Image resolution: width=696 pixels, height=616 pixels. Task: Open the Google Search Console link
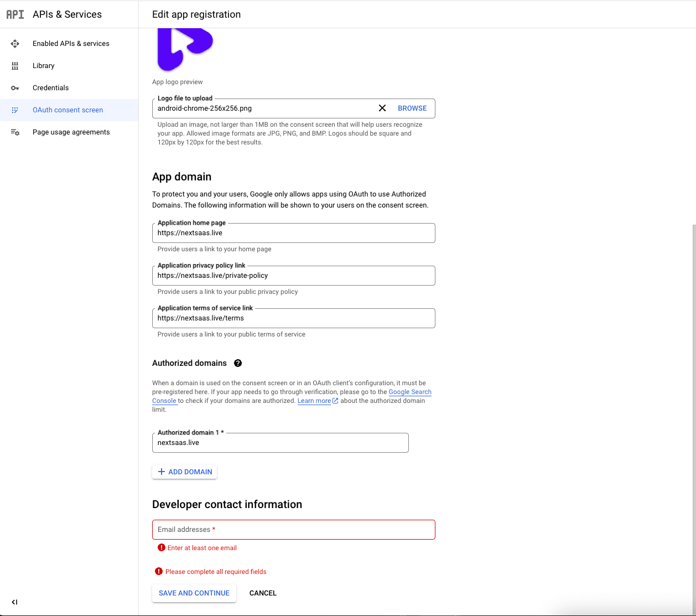[410, 392]
